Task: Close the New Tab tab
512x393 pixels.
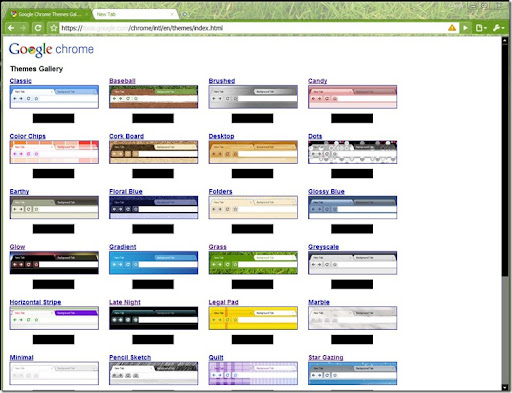Action: click(x=172, y=14)
